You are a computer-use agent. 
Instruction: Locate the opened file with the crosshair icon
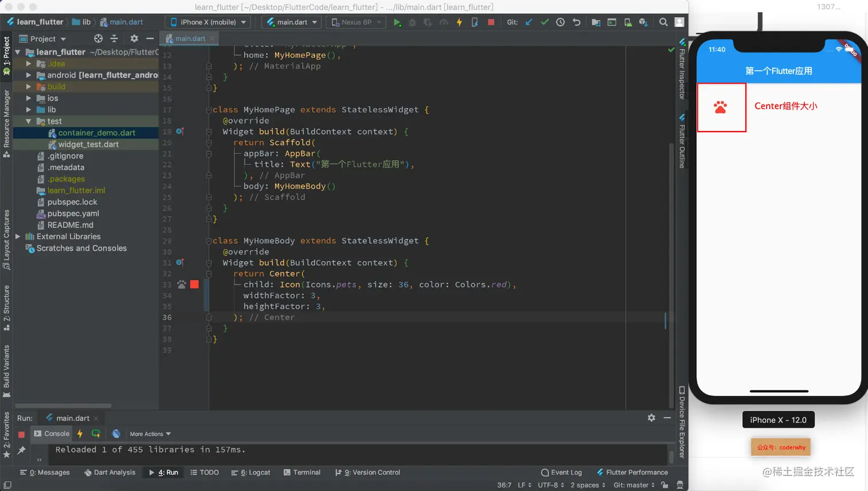point(98,38)
